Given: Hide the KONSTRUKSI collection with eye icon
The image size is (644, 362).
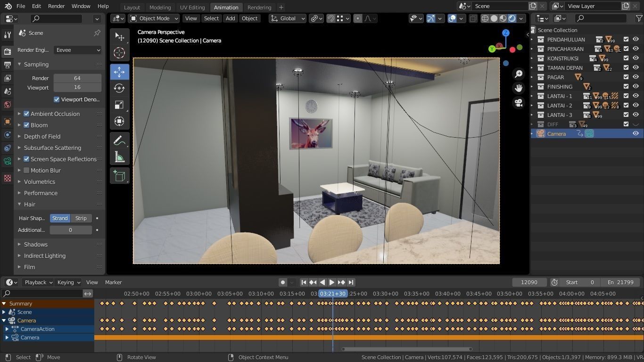Looking at the screenshot, I should (636, 58).
